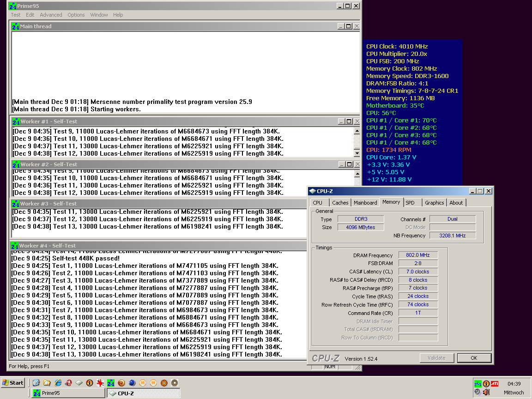The height and width of the screenshot is (399, 532).
Task: Click the Prime95 icon in system tray
Action: pos(478,384)
